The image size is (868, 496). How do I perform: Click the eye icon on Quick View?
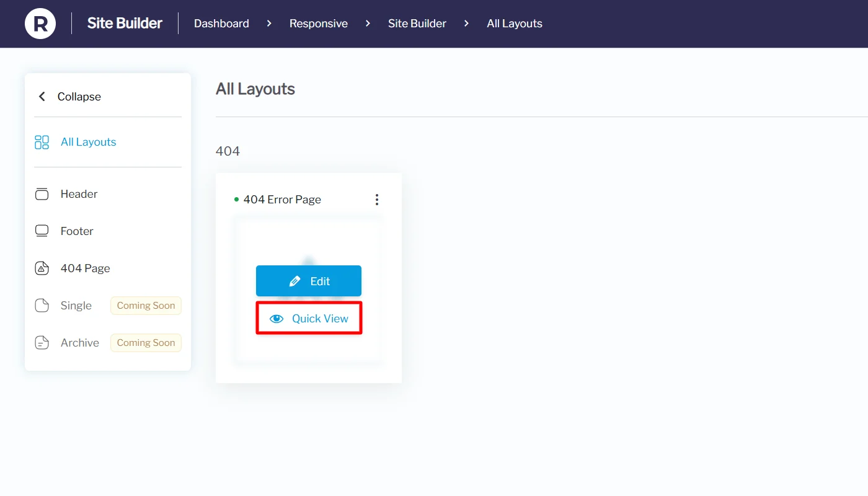277,319
